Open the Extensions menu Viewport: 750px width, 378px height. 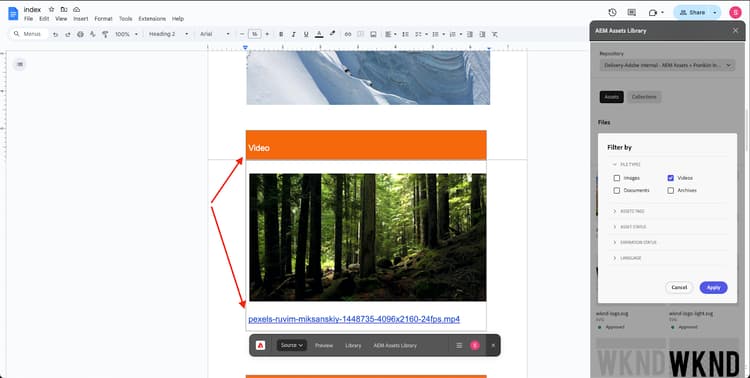(x=152, y=19)
